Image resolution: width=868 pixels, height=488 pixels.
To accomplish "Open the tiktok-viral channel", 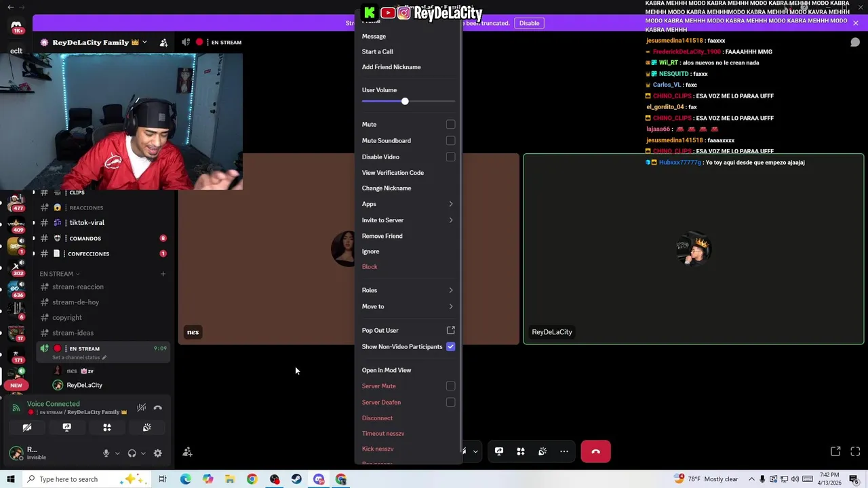I will coord(87,222).
